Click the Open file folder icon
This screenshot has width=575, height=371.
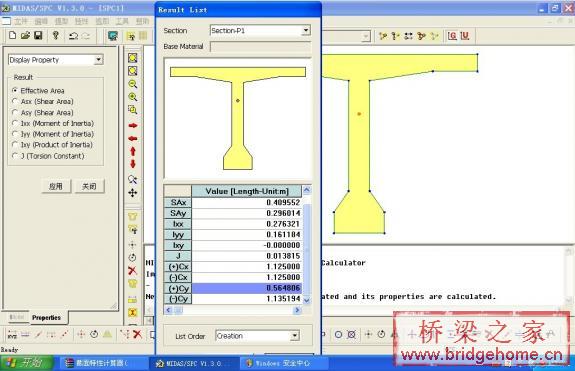click(25, 35)
